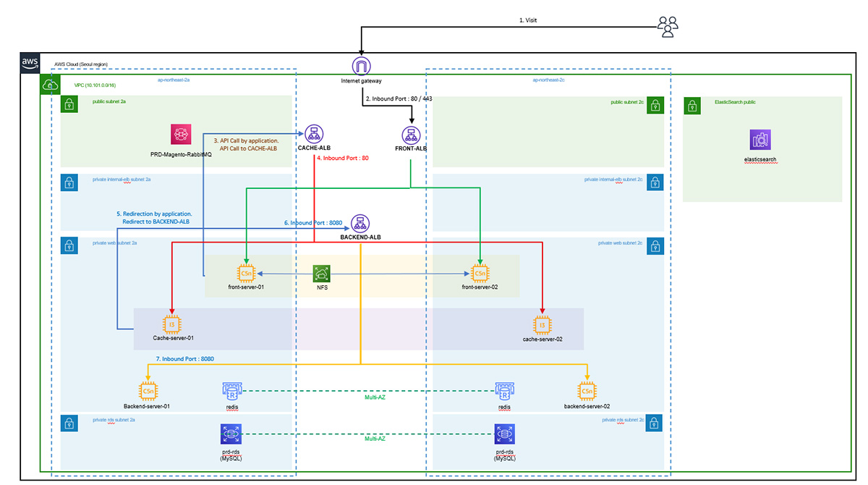The image size is (868, 485).
Task: Click the 'ap-northeast-2a' zone label
Action: 173,80
